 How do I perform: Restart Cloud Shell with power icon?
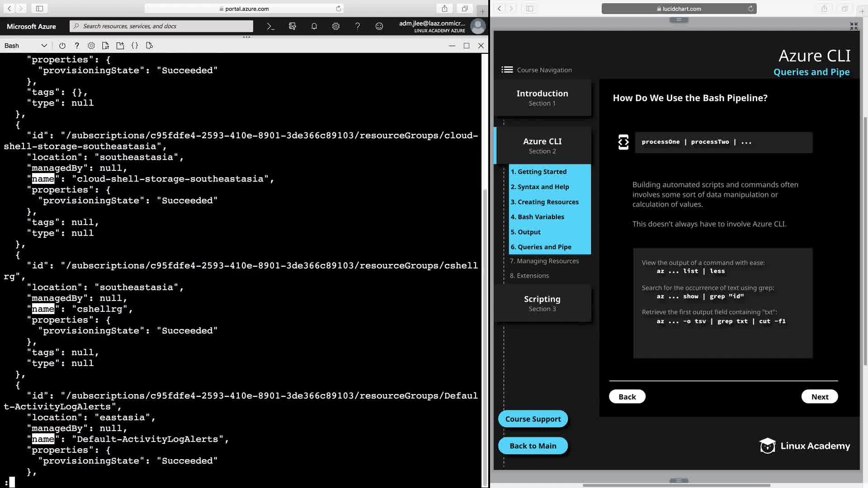tap(62, 46)
